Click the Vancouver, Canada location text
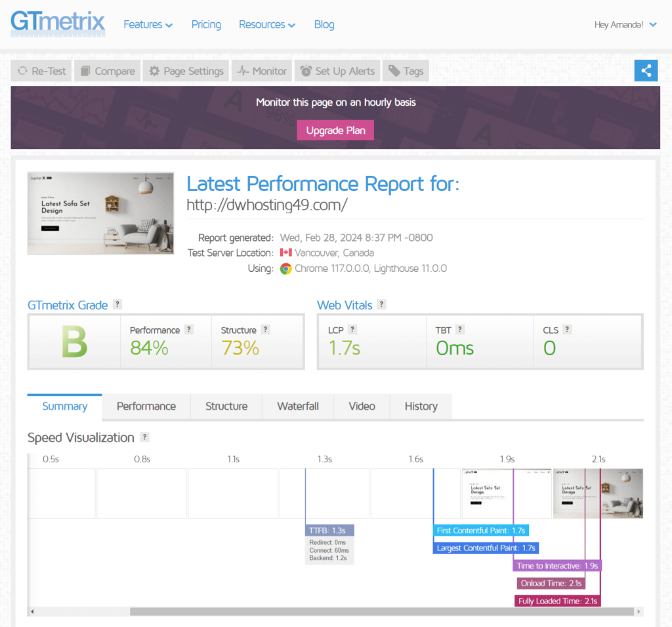672x627 pixels. pos(334,253)
